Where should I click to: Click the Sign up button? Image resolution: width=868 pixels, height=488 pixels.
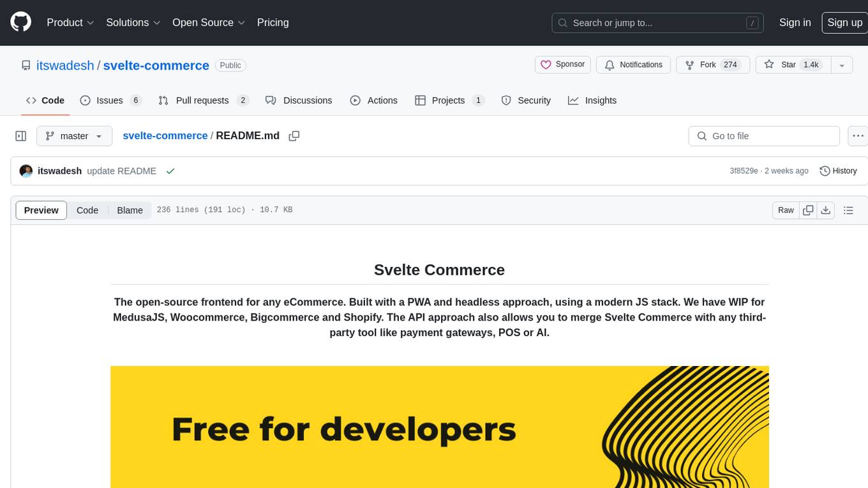tap(844, 22)
